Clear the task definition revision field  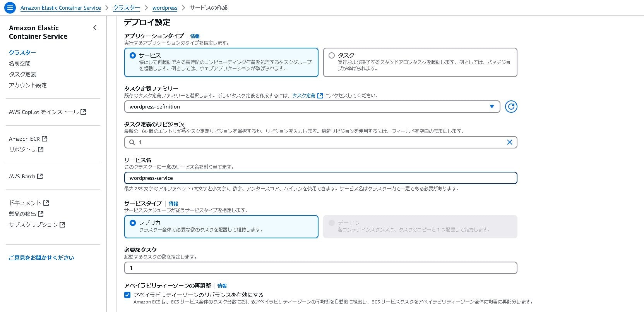click(509, 142)
